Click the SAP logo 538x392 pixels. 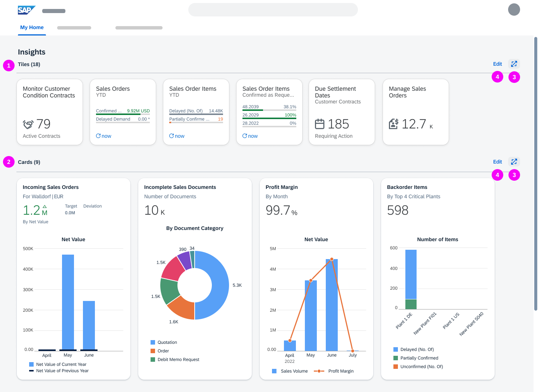27,10
